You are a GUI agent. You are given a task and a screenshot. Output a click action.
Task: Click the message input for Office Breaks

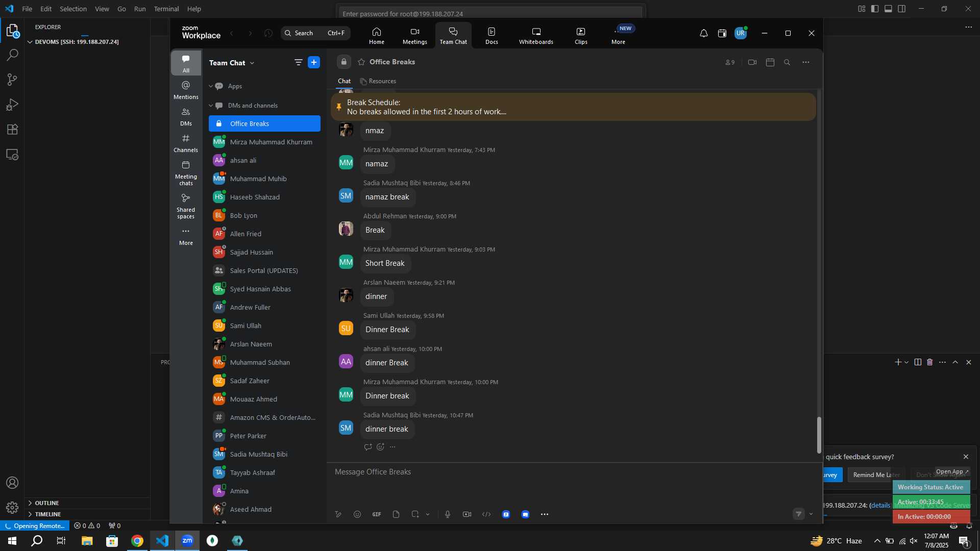coord(574,472)
